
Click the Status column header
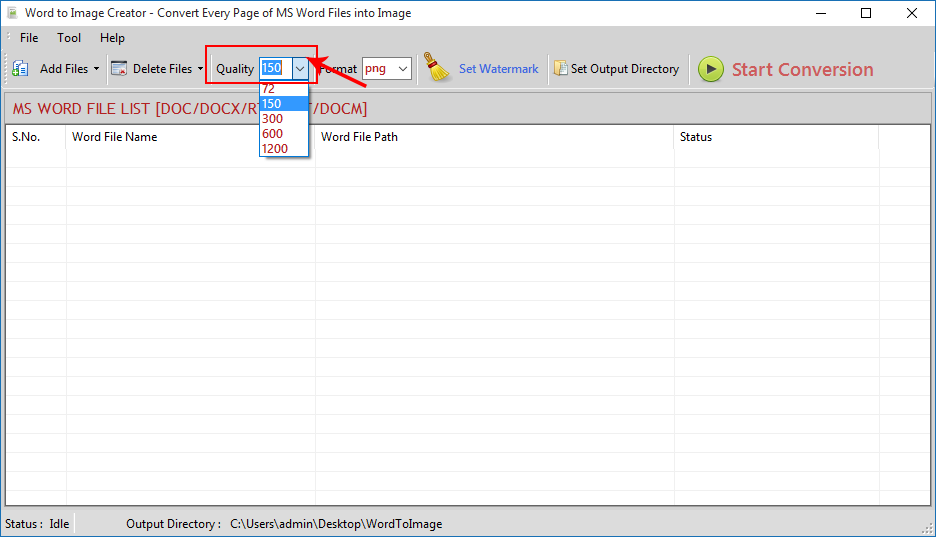(x=776, y=137)
